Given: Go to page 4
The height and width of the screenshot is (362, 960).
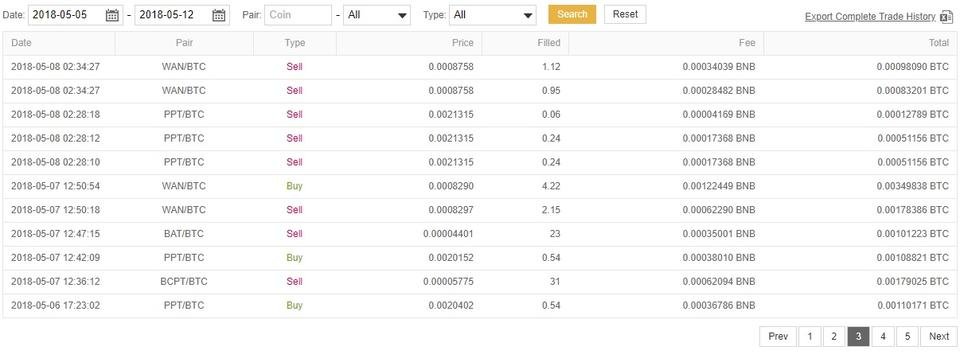Looking at the screenshot, I should (883, 336).
